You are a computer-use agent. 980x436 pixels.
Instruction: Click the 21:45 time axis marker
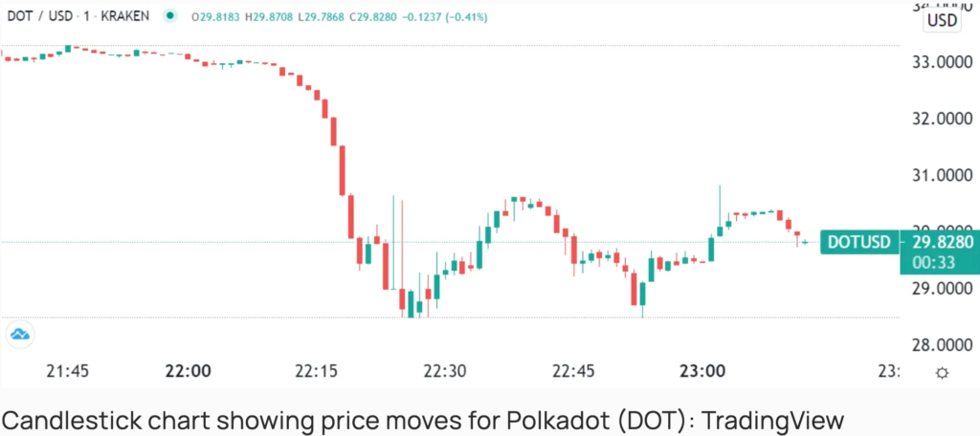coord(68,372)
